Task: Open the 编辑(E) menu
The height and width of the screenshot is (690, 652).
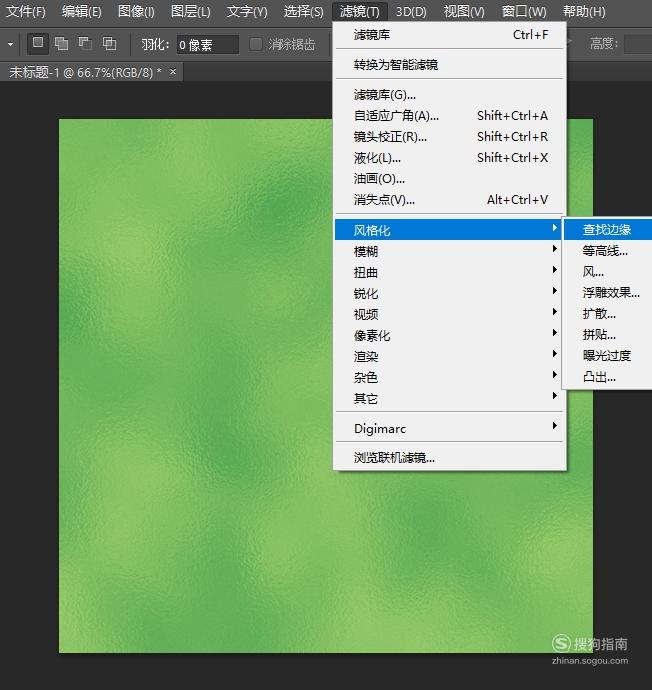Action: click(82, 11)
